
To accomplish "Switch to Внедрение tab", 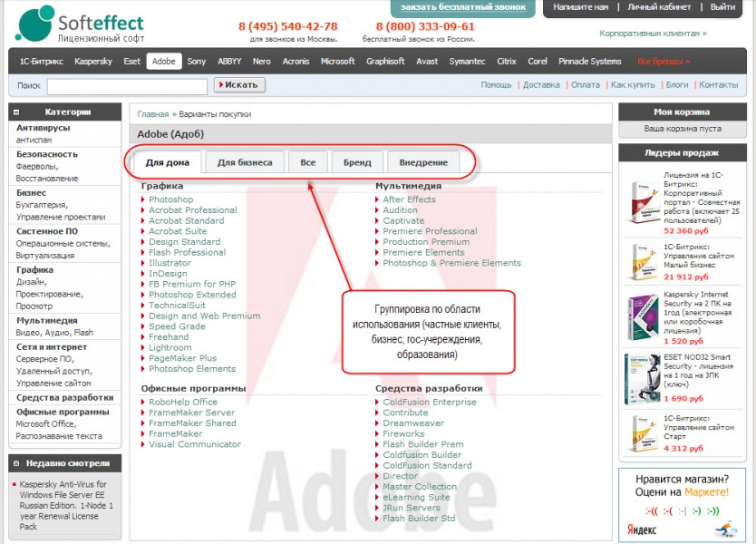I will (x=423, y=162).
